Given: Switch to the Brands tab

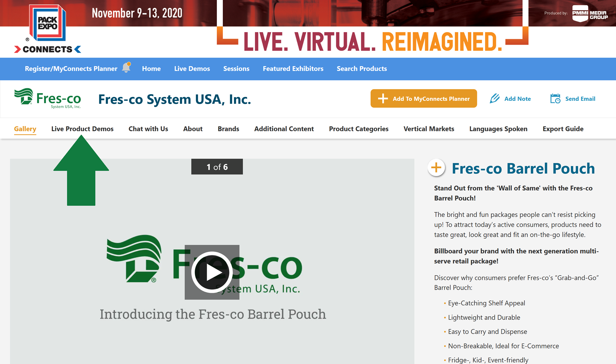Looking at the screenshot, I should point(228,129).
